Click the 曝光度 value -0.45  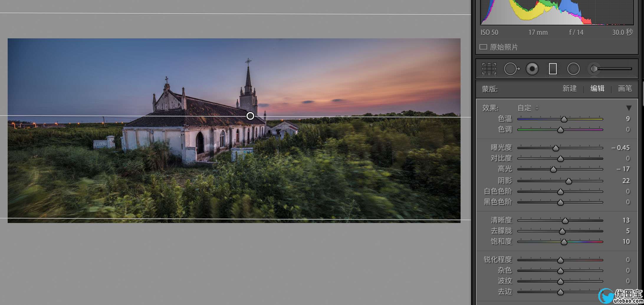[620, 147]
